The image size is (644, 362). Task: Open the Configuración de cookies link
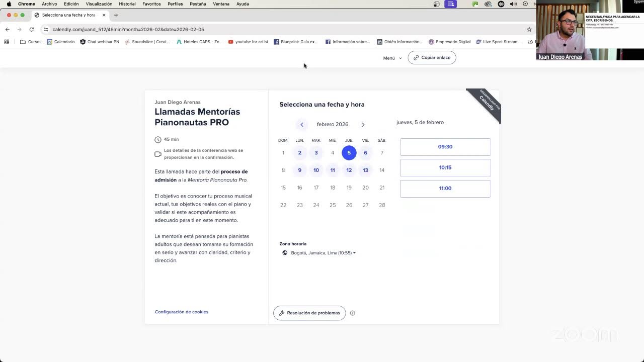coord(182,312)
